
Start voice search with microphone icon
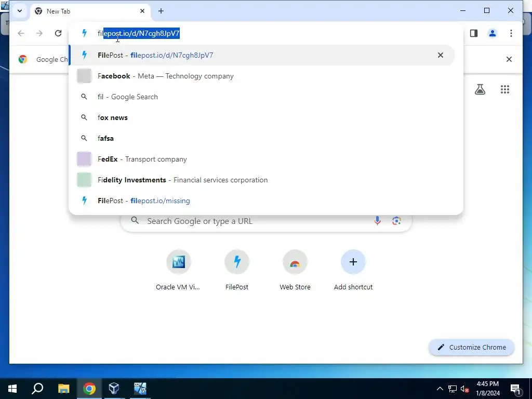pyautogui.click(x=377, y=221)
